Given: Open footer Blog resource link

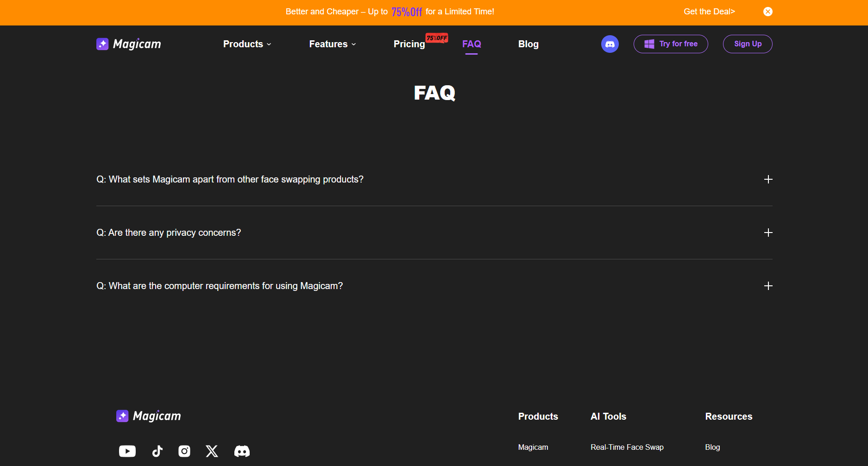Looking at the screenshot, I should pos(712,447).
